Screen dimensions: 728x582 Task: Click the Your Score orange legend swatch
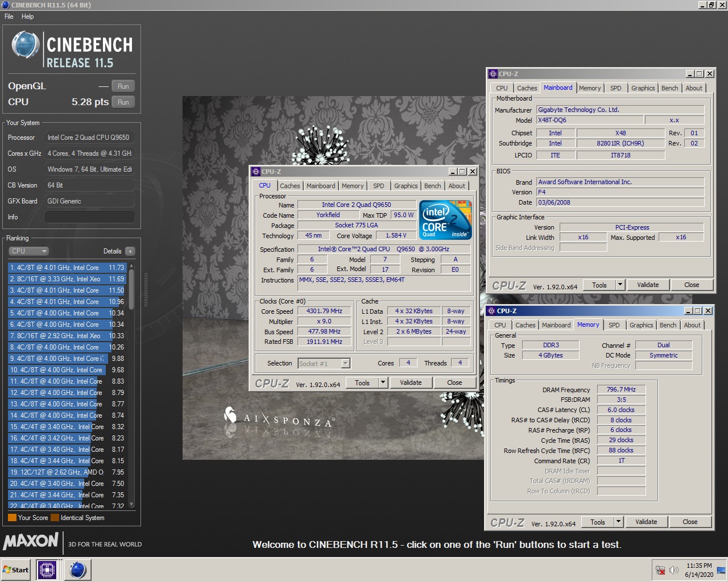click(12, 518)
